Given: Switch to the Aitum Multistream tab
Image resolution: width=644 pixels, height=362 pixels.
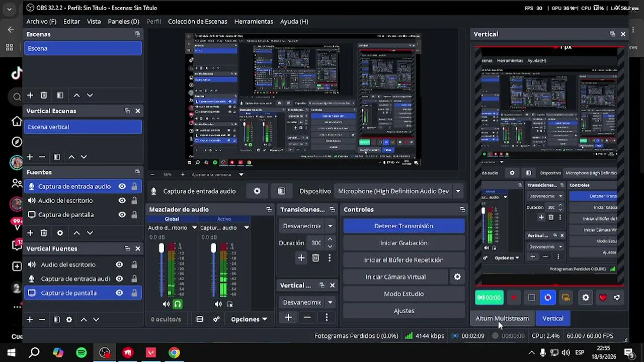Looking at the screenshot, I should click(x=502, y=318).
